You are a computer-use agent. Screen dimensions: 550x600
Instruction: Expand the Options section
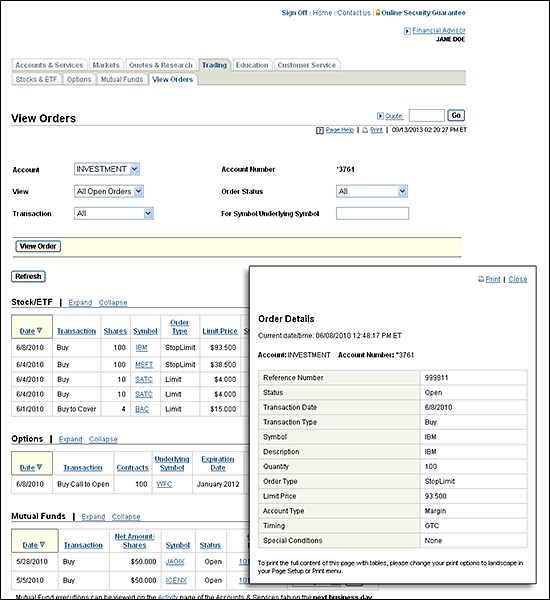click(x=70, y=439)
